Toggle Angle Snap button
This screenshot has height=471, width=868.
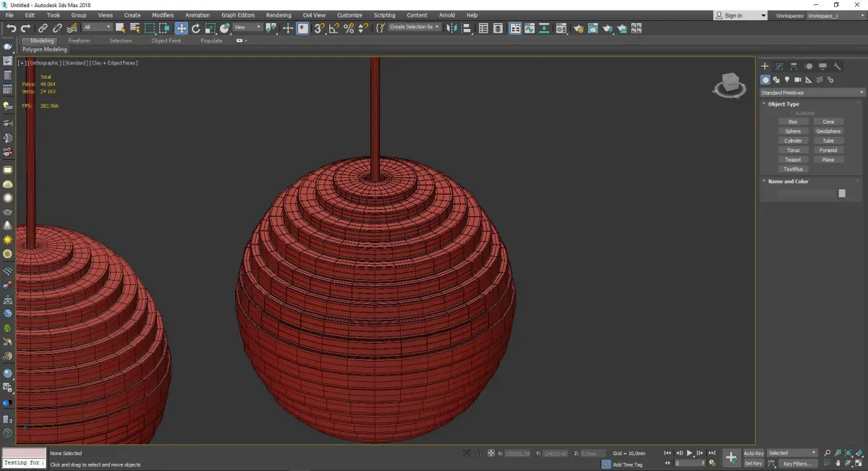[334, 28]
